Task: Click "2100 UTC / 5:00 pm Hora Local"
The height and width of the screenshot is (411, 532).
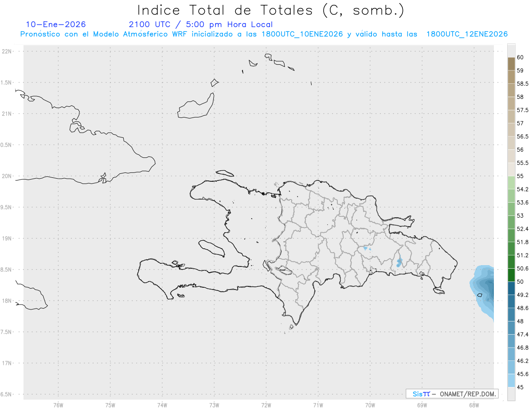Action: click(x=201, y=25)
